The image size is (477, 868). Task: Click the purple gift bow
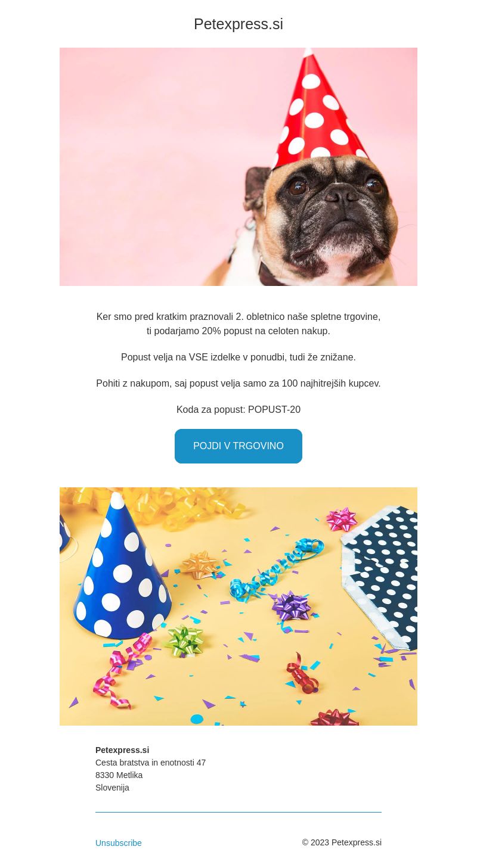[x=292, y=606]
